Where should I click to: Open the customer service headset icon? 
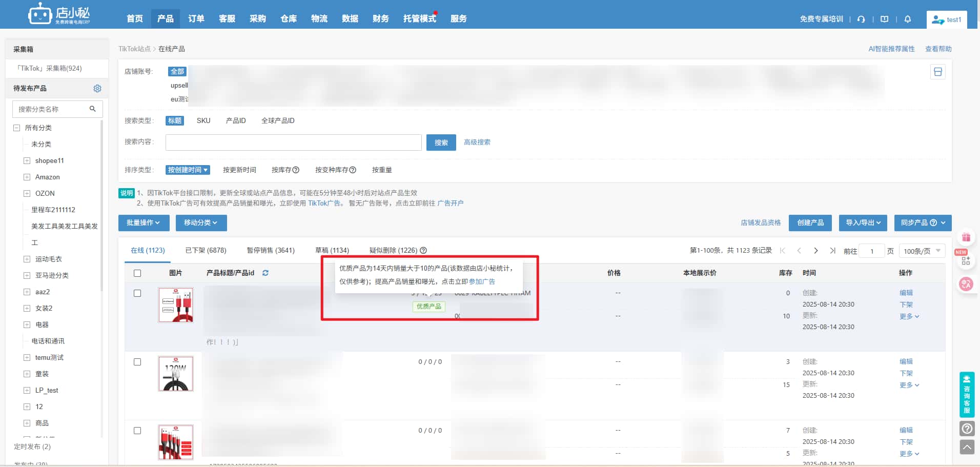(x=861, y=18)
